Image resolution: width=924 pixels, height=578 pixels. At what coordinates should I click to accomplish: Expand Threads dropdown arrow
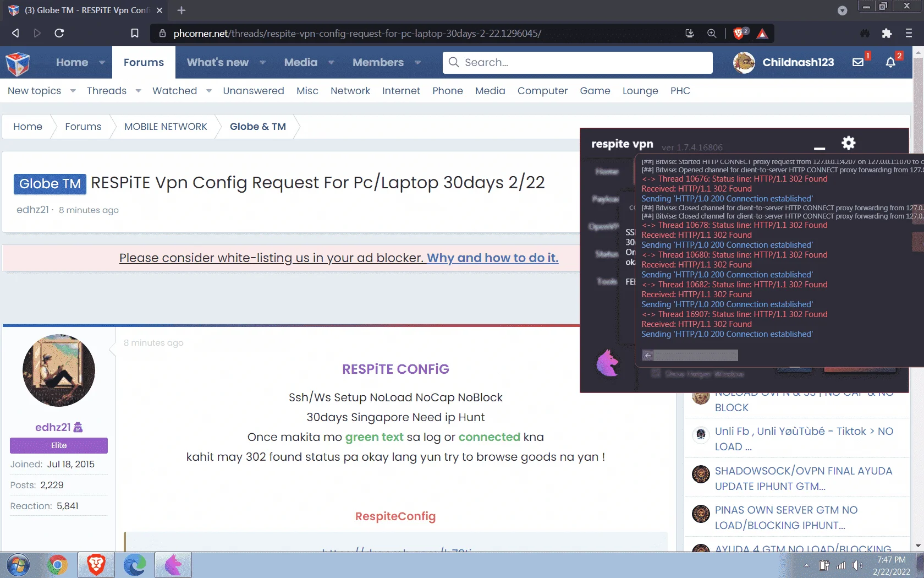[138, 91]
